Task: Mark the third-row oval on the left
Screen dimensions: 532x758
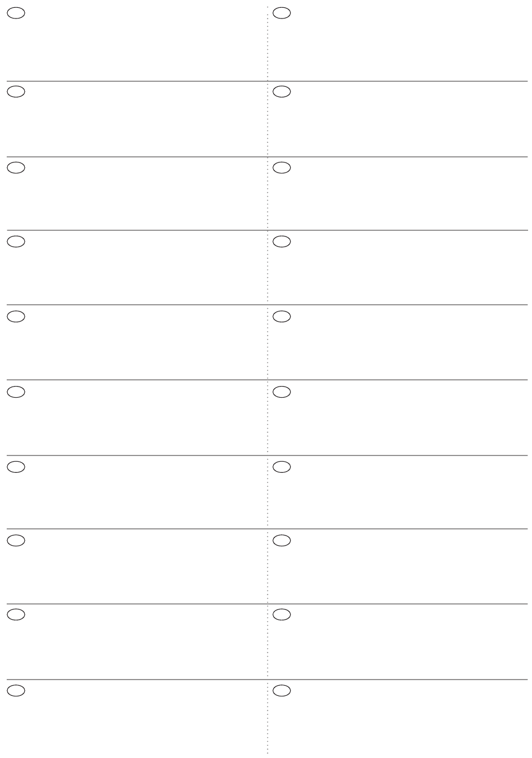Action: click(16, 167)
